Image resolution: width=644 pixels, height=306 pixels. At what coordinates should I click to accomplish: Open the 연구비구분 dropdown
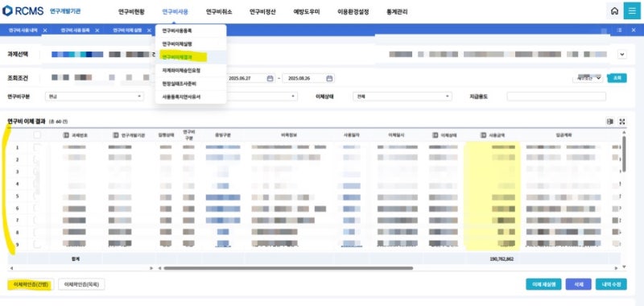94,97
